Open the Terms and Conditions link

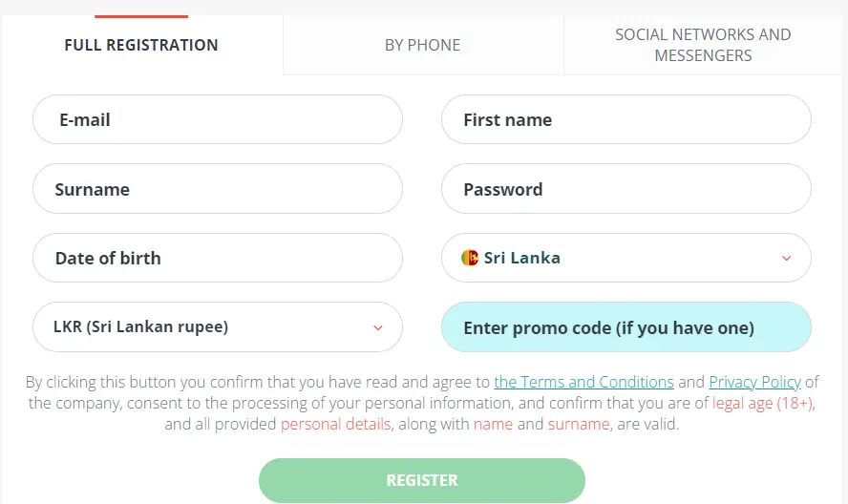583,382
